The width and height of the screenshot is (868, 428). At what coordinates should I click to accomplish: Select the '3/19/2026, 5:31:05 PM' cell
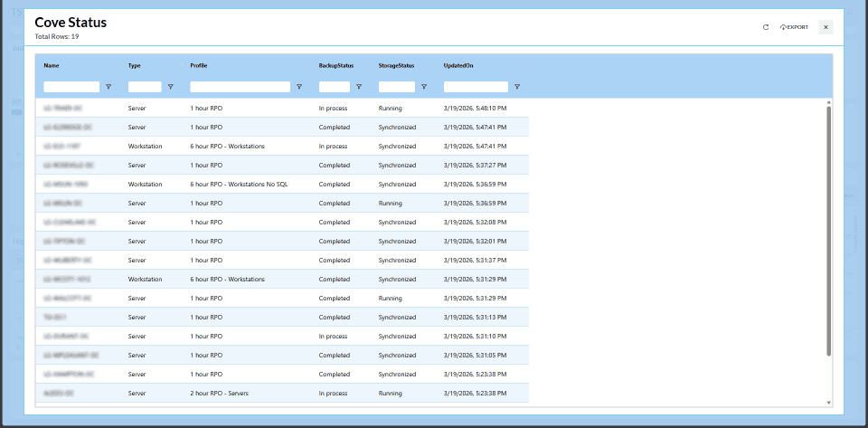coord(475,356)
